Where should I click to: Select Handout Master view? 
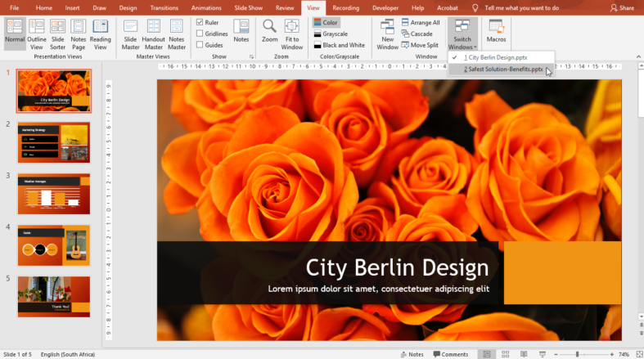153,33
